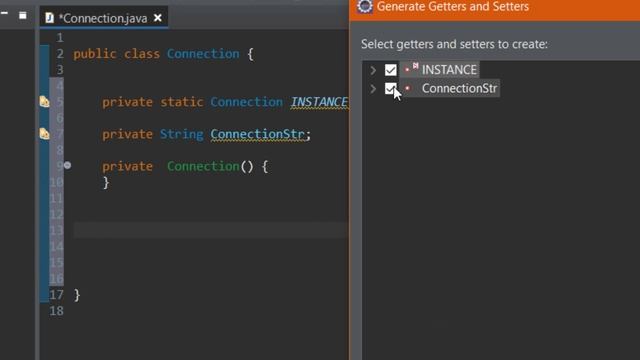Click the Connection constructor name on line 9
The height and width of the screenshot is (360, 640).
click(203, 166)
